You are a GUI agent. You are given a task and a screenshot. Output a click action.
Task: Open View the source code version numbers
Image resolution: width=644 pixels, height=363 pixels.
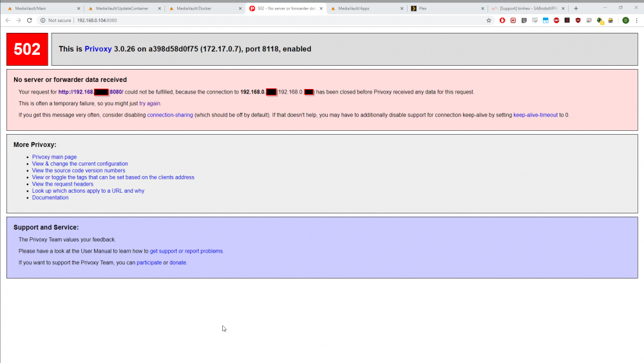click(x=79, y=171)
